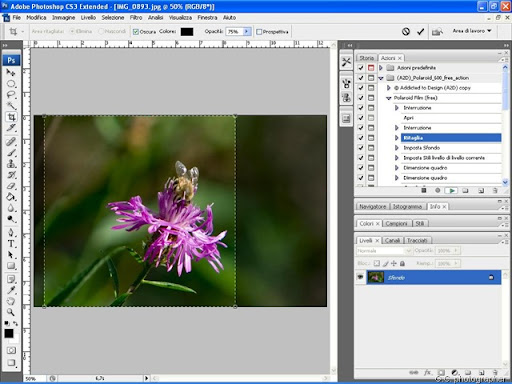Collapse the Polaroid Film (free) action

click(388, 98)
